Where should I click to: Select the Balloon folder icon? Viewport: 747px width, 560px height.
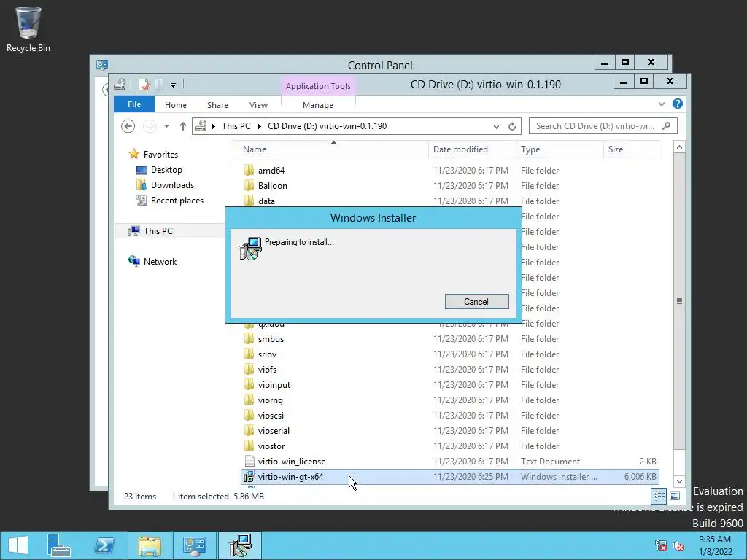[249, 186]
